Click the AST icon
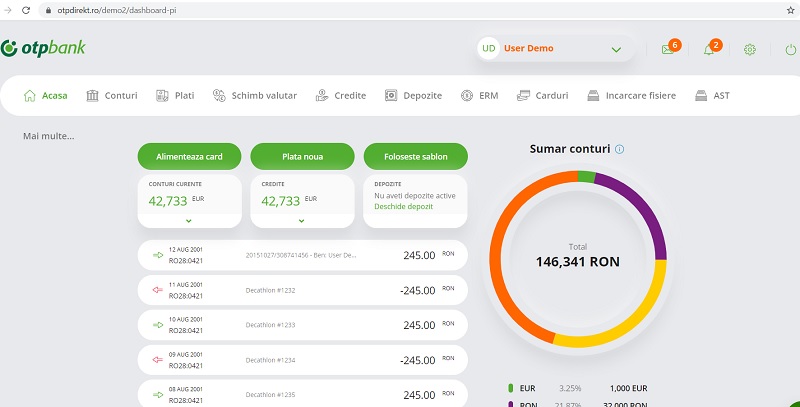Image resolution: width=800 pixels, height=407 pixels. tap(701, 95)
